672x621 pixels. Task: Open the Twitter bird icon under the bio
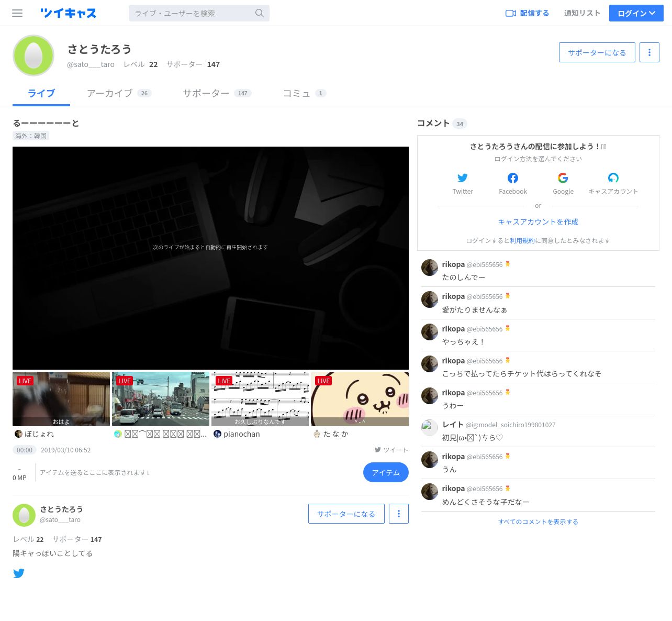coord(19,573)
